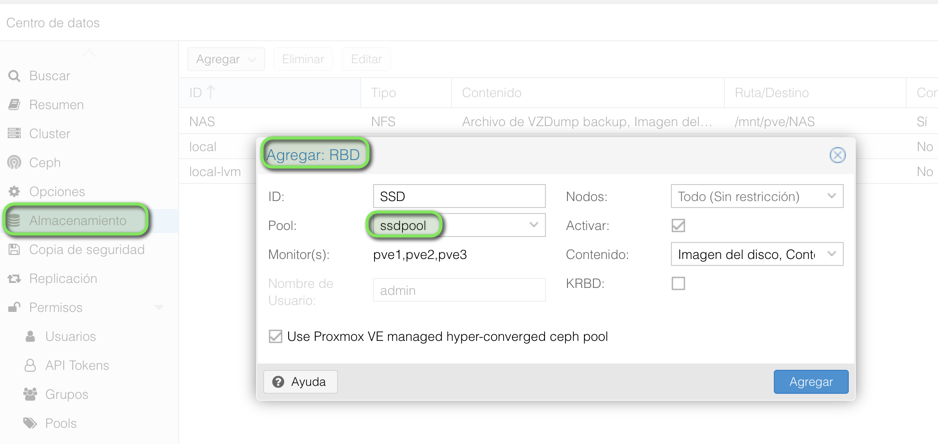Click the Cluster server icon
The width and height of the screenshot is (938, 444).
[14, 134]
